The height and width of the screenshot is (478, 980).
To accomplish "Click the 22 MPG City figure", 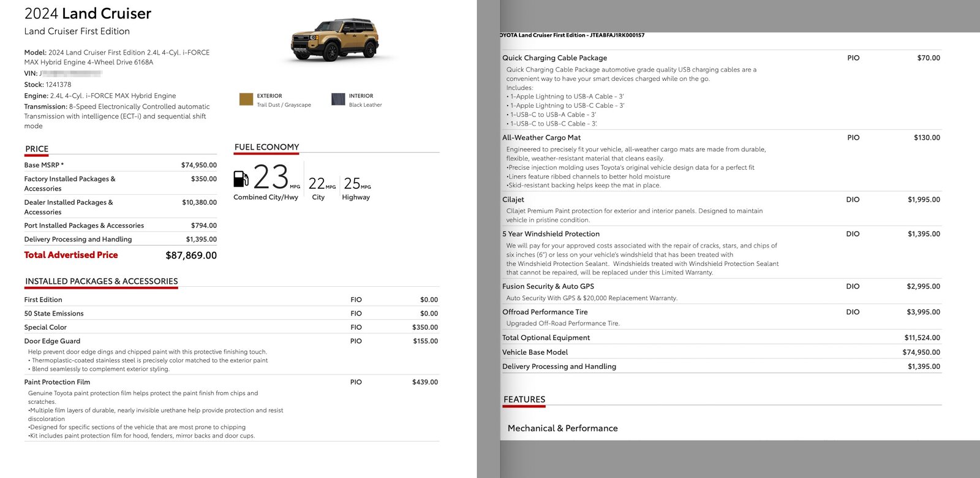I will (x=322, y=183).
